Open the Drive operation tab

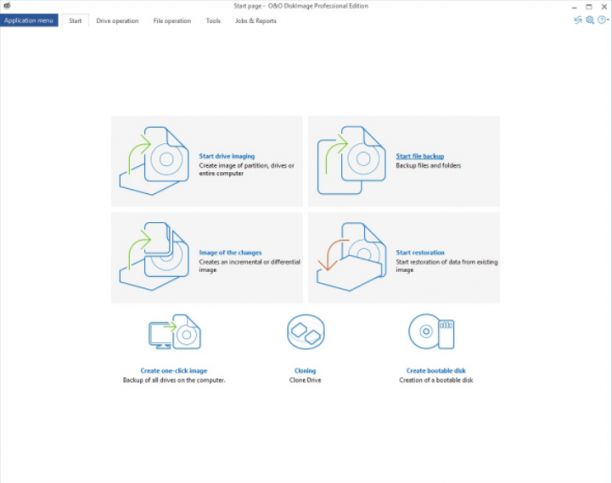point(117,21)
